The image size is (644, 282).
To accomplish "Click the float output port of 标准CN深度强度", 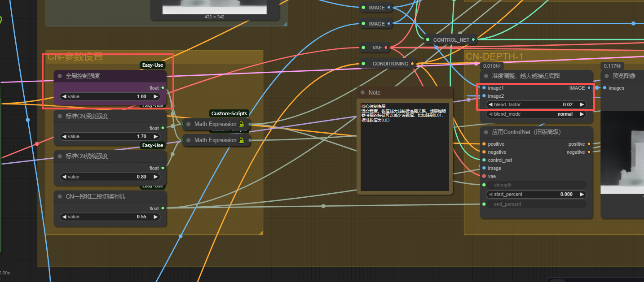I will point(163,128).
